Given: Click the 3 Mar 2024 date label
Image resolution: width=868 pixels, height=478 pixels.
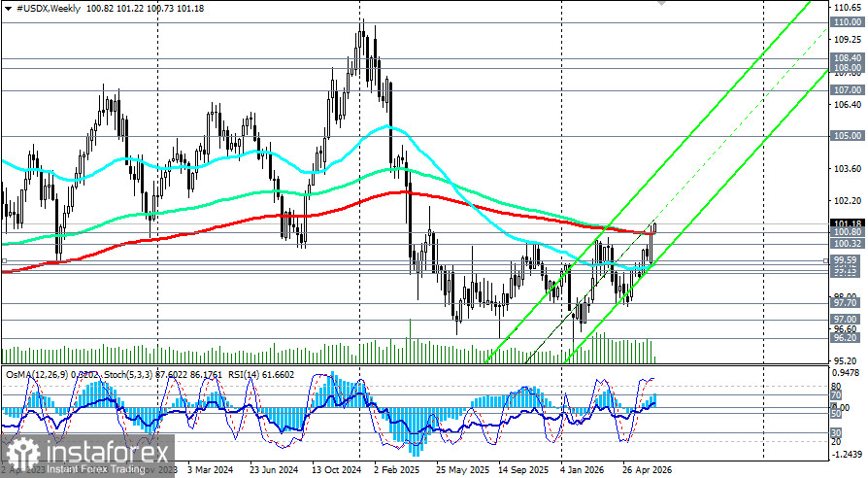Looking at the screenshot, I should point(211,469).
